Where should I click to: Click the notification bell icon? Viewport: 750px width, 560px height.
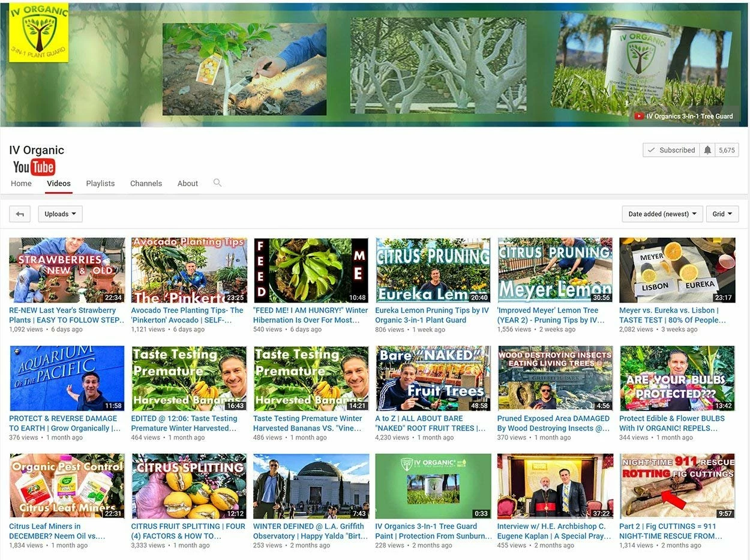click(x=707, y=150)
